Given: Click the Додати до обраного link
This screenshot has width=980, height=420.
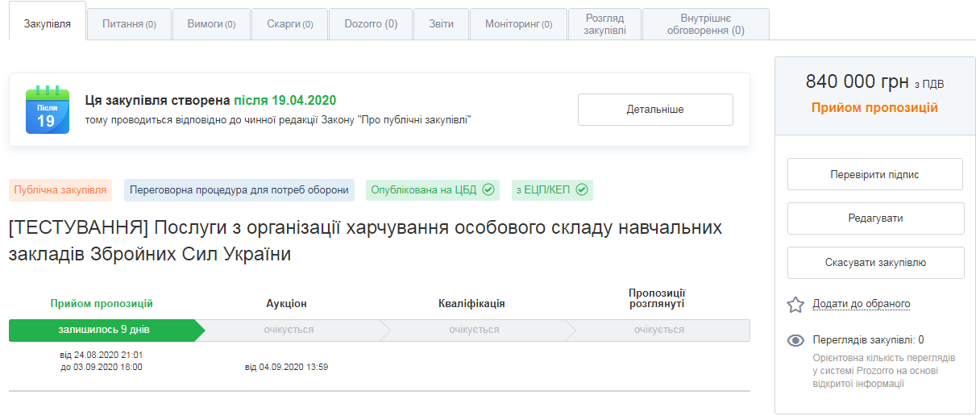Looking at the screenshot, I should (x=861, y=304).
